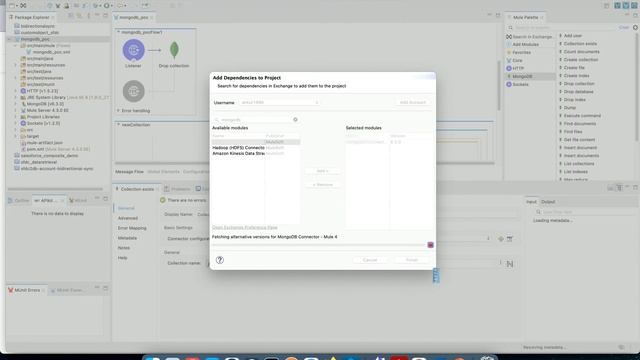Viewport: 640px width, 360px height.
Task: Select the grey error handler source icon on canvas
Action: pyautogui.click(x=133, y=91)
